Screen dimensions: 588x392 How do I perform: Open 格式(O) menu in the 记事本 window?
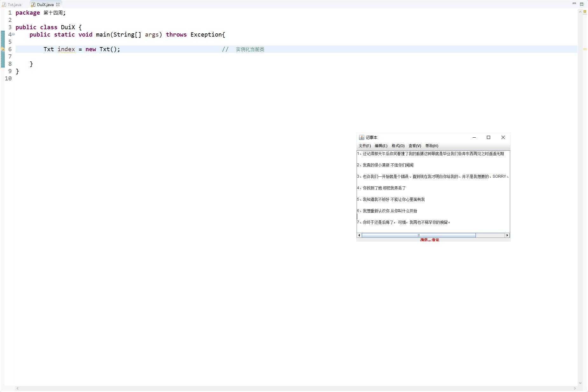pos(398,146)
